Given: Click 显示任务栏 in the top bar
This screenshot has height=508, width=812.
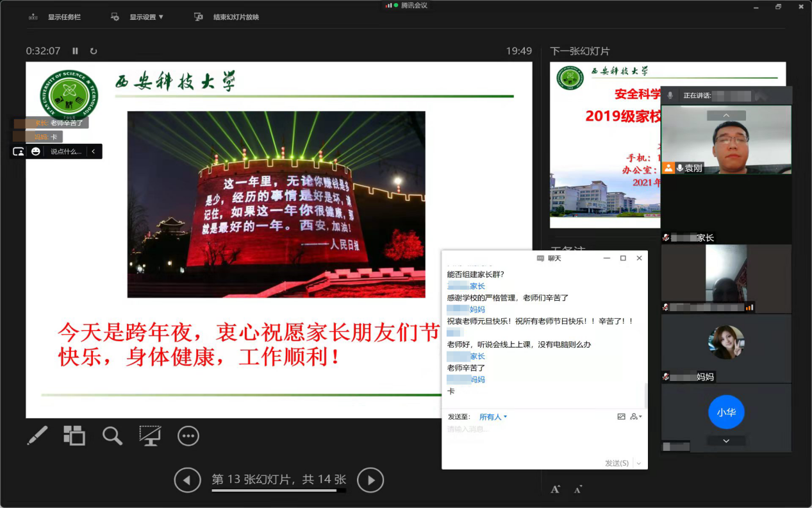Looking at the screenshot, I should (x=64, y=17).
